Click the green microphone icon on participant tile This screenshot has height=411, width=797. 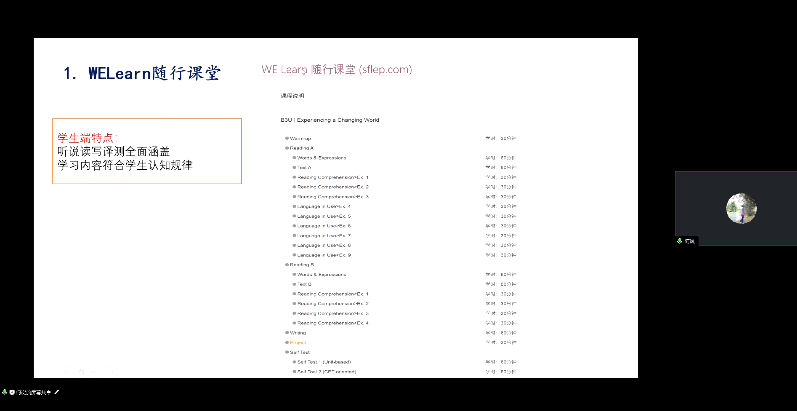pos(680,240)
